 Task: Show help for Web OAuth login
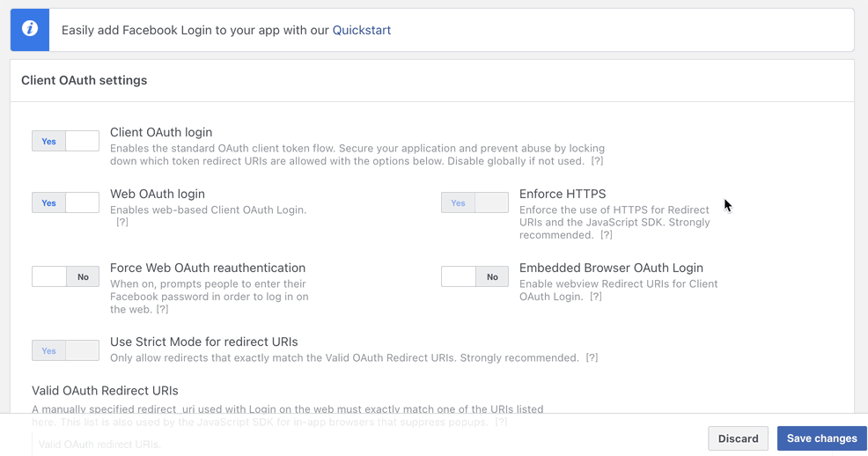(122, 223)
